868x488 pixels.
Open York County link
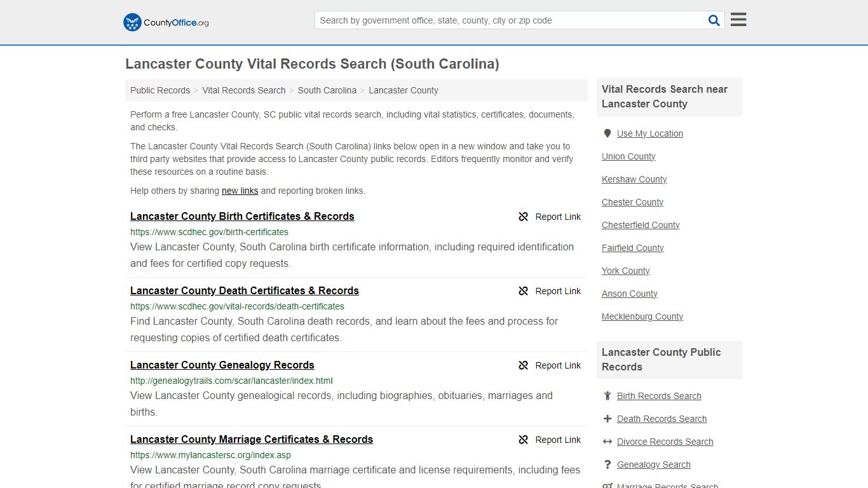pyautogui.click(x=625, y=271)
